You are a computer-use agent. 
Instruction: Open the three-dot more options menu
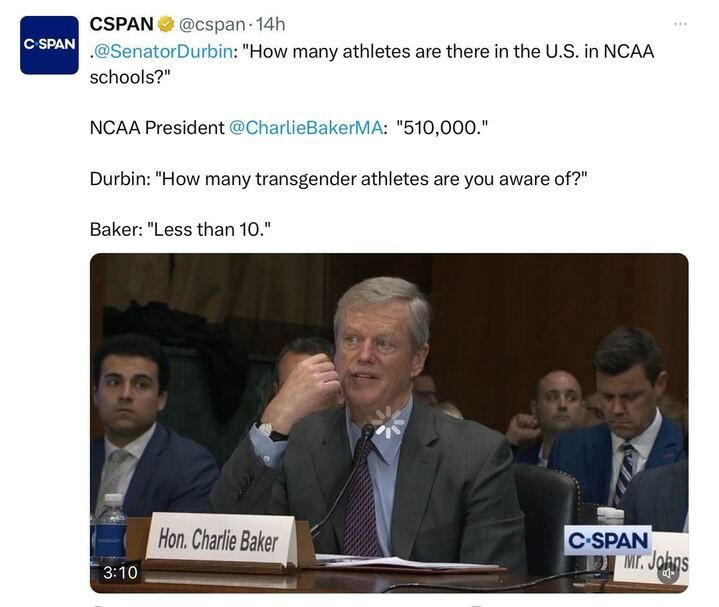[x=680, y=23]
